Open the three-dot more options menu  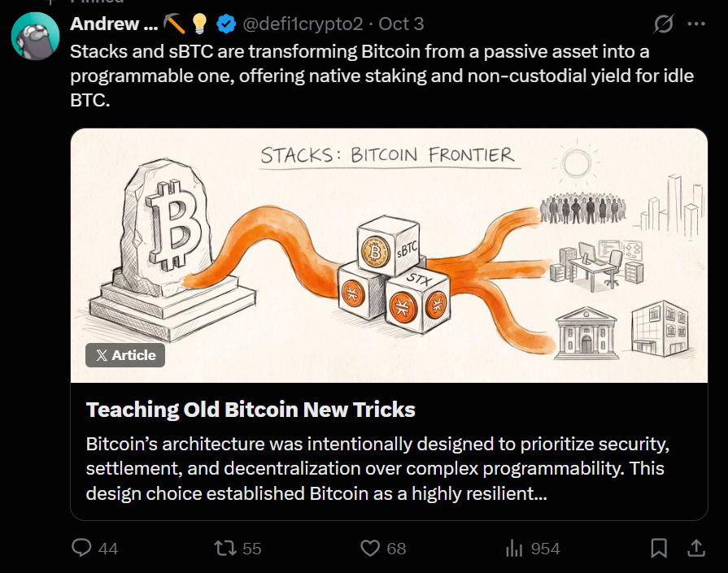696,24
